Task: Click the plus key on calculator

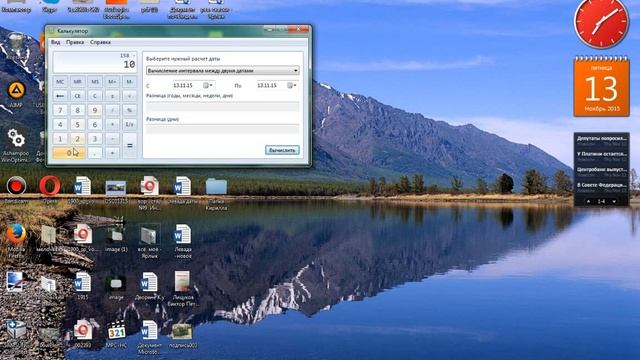Action: 112,153
